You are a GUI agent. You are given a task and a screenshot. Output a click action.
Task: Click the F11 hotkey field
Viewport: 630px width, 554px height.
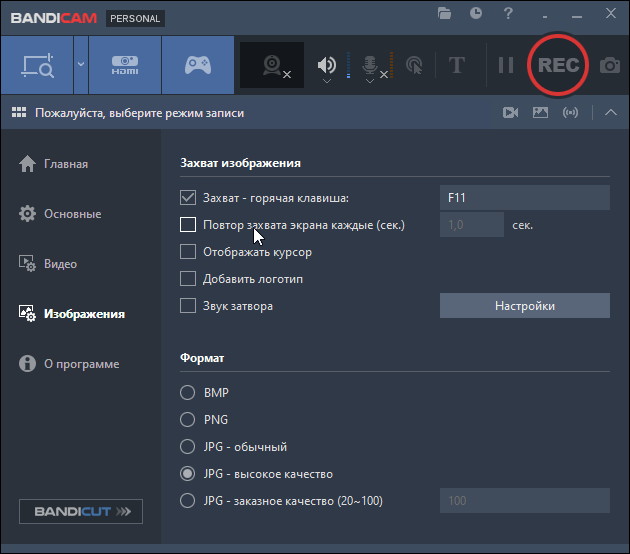(525, 198)
